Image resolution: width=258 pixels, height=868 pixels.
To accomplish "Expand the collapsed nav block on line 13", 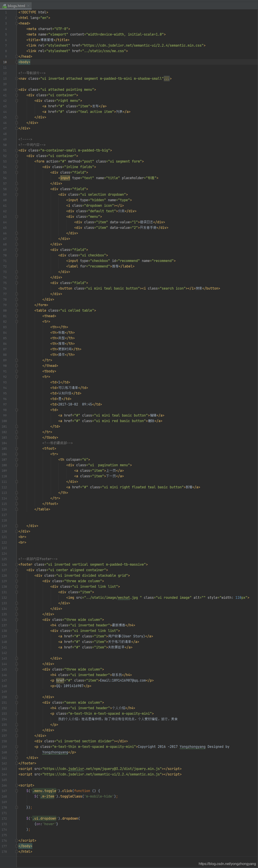I will 16,78.
